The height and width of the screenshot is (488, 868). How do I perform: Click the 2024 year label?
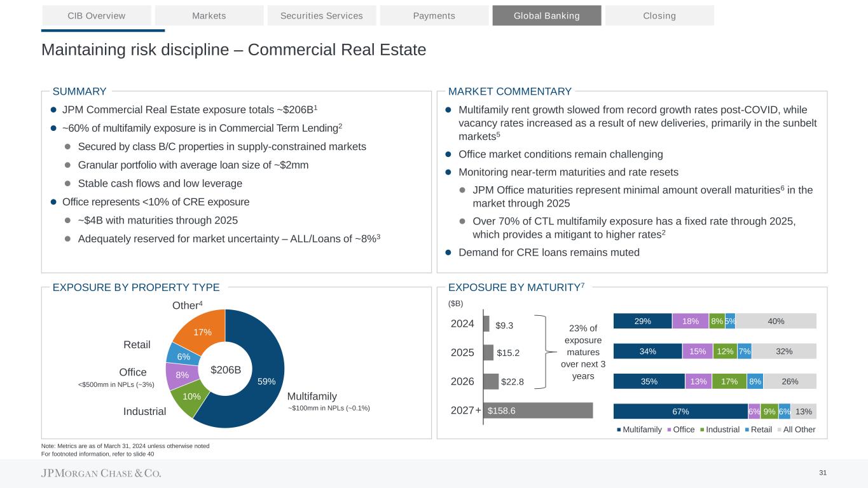462,324
